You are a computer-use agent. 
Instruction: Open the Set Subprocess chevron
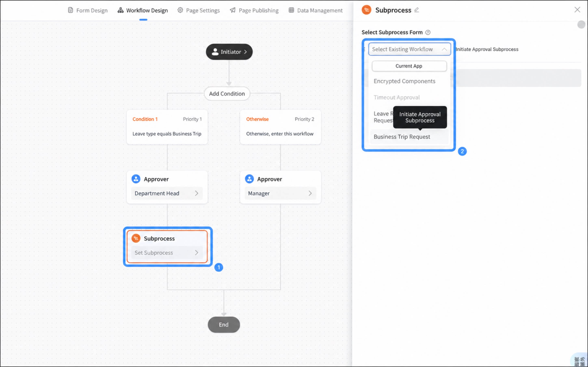pyautogui.click(x=197, y=253)
